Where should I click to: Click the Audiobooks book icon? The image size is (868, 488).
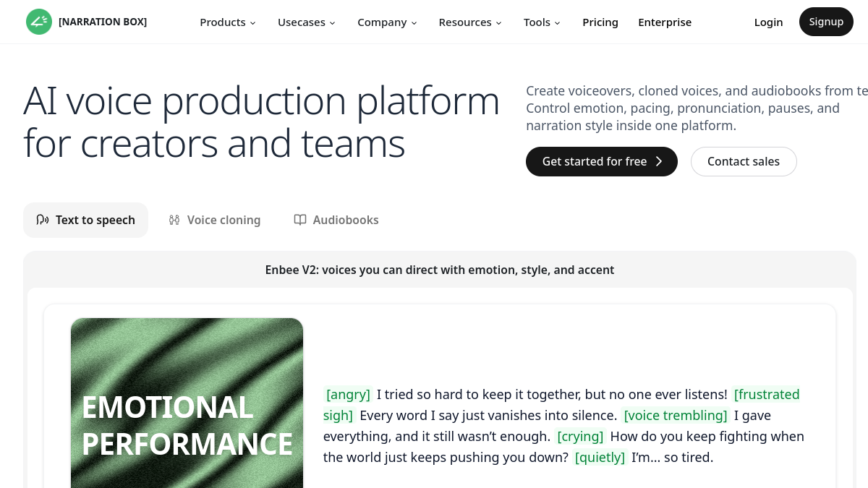coord(300,220)
